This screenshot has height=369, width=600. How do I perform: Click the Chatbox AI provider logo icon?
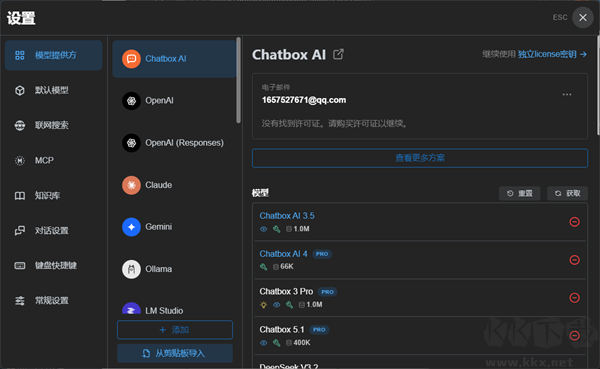tap(131, 59)
